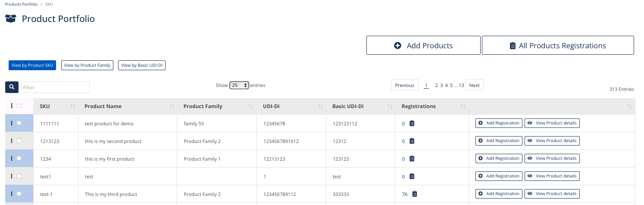Open registrations clipboard icon for SKU 1111111
644x205 pixels.
click(412, 124)
